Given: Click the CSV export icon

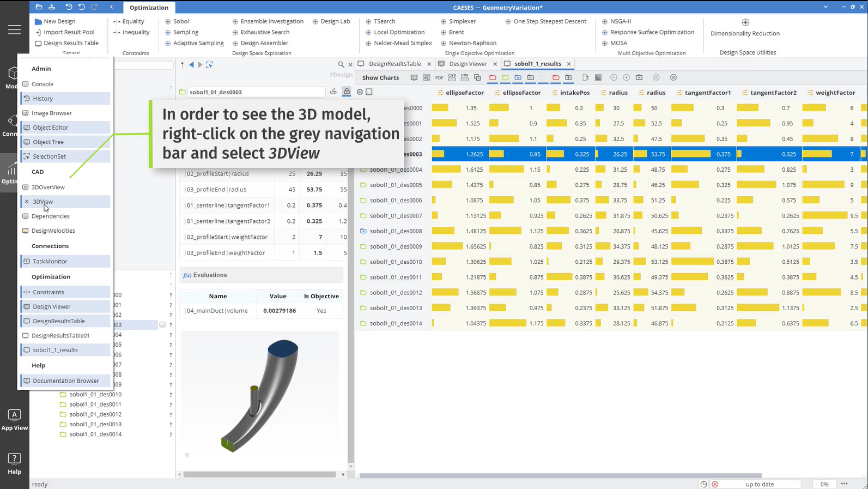Looking at the screenshot, I should (x=452, y=77).
